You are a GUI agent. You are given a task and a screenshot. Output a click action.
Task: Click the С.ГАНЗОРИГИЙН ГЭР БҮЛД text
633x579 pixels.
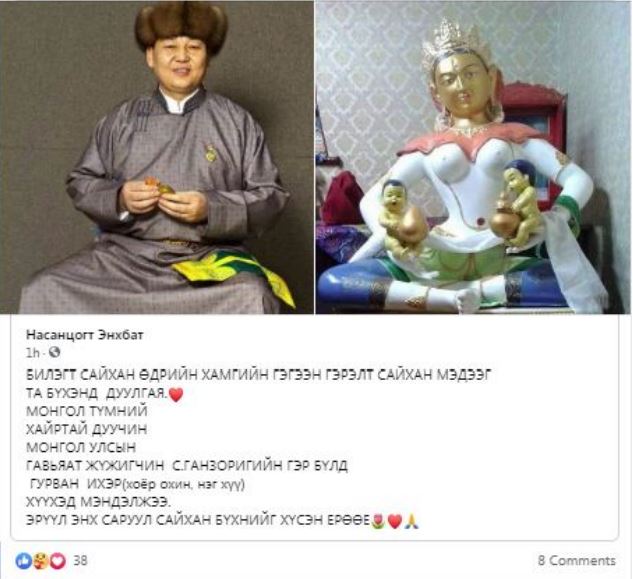[260, 466]
